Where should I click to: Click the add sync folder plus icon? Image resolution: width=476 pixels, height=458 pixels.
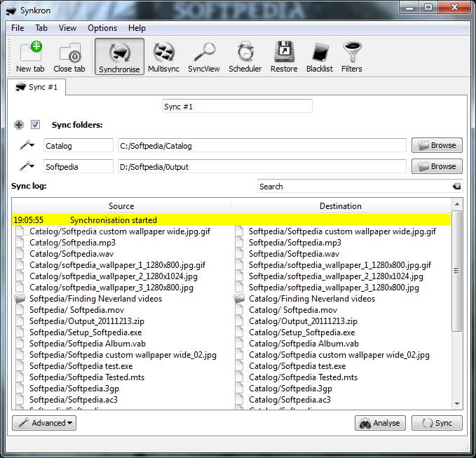[x=19, y=125]
